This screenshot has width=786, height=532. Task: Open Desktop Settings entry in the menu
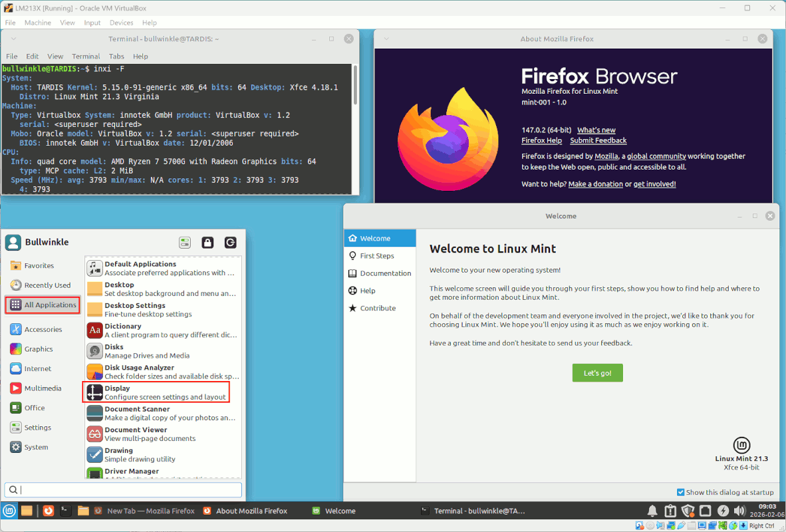tap(164, 309)
